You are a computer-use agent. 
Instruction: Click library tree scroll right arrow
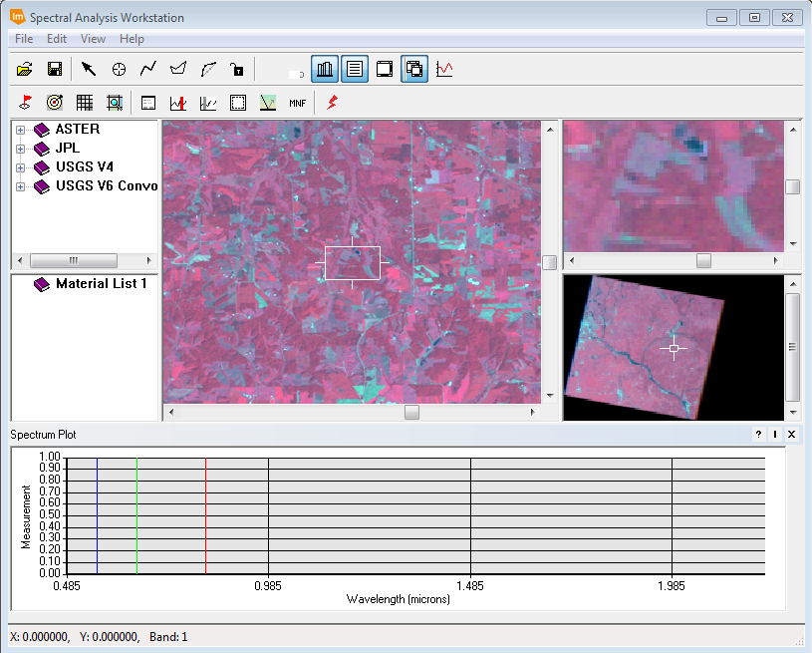[x=149, y=260]
